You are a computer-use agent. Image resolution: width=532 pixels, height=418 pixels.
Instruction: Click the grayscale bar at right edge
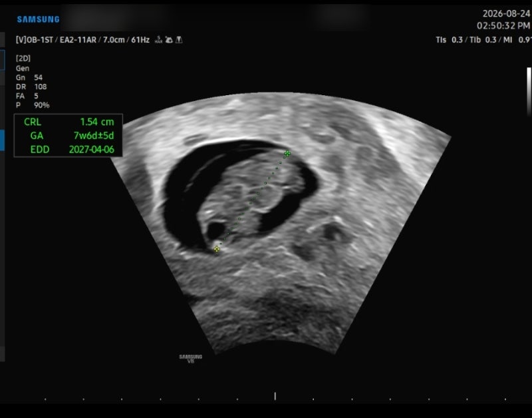point(529,92)
